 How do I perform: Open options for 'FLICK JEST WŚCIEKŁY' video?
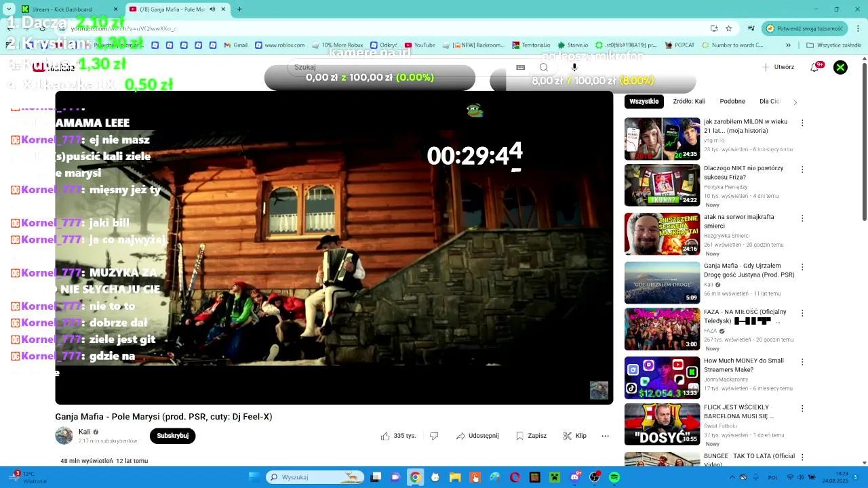click(x=802, y=409)
